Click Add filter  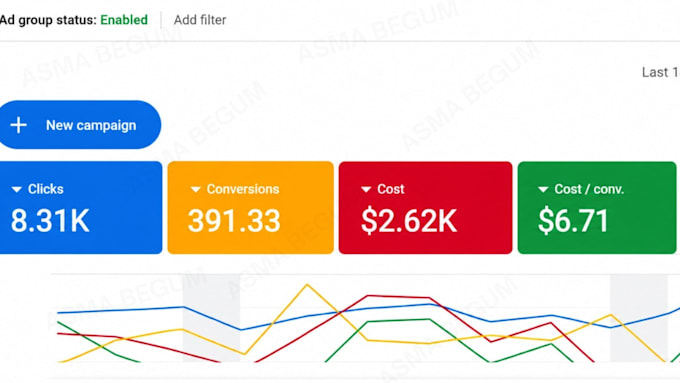tap(200, 20)
